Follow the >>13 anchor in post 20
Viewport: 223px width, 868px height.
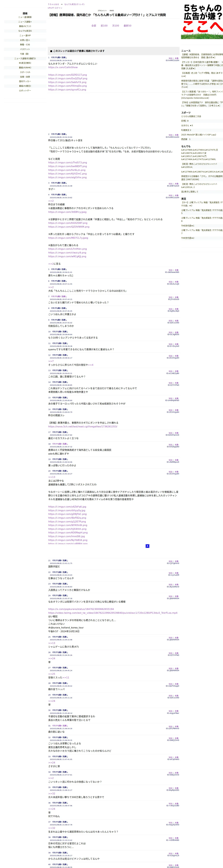coord(52,477)
